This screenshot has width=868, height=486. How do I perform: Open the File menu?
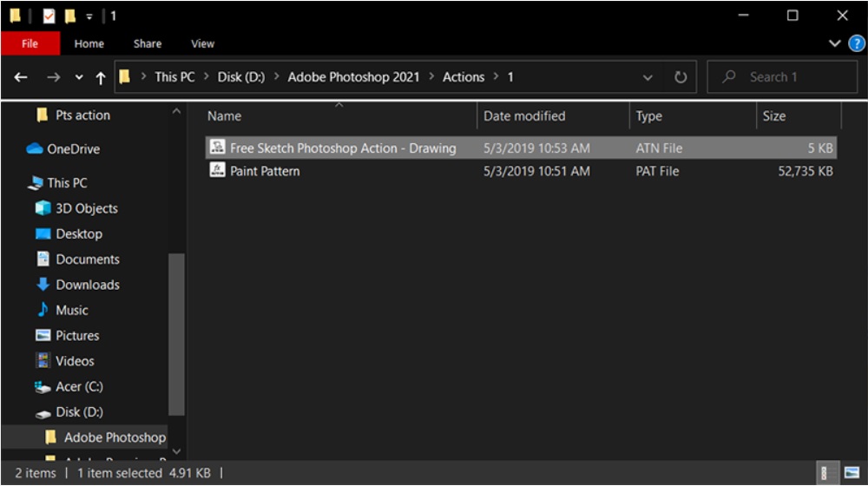[x=30, y=43]
